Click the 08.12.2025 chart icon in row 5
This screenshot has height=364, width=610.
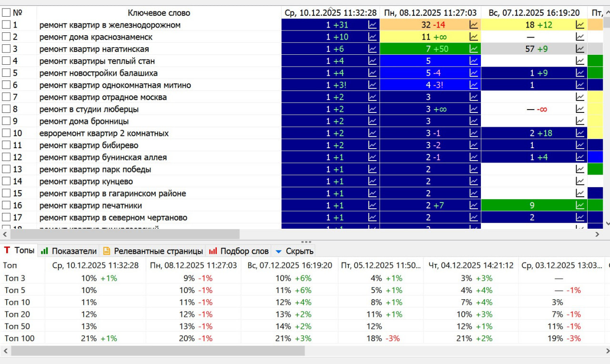pyautogui.click(x=474, y=73)
